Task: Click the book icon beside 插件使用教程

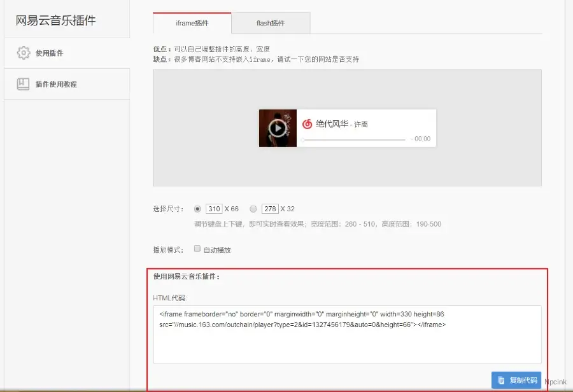Action: pyautogui.click(x=23, y=84)
